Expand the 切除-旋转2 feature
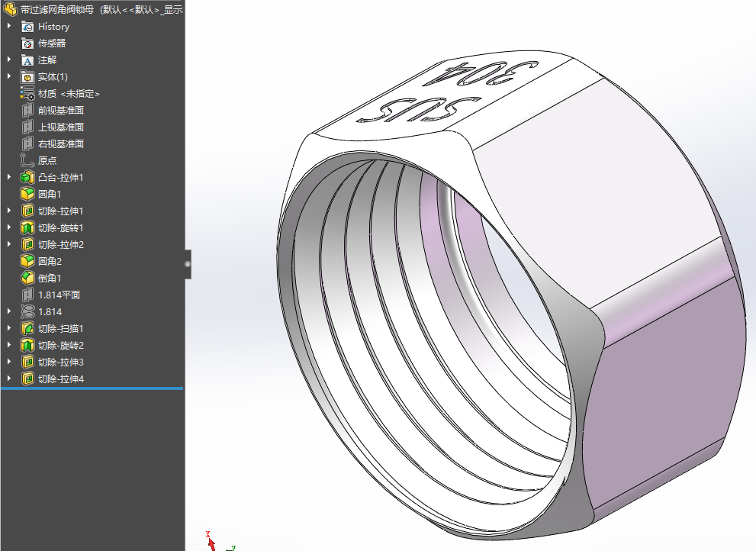Screen dimensions: 756x551 click(x=8, y=344)
